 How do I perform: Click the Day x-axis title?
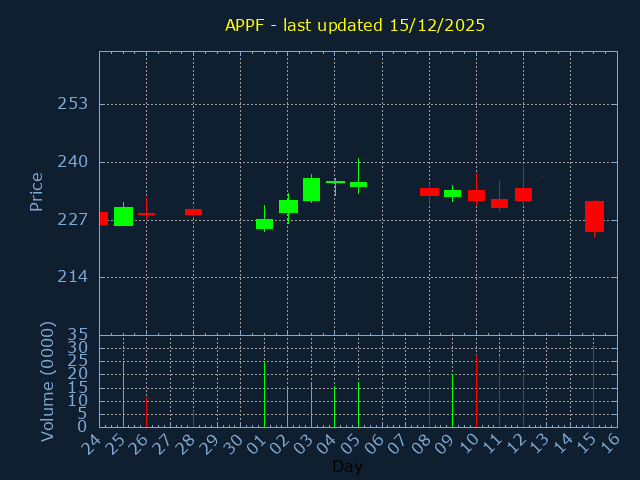pyautogui.click(x=347, y=467)
